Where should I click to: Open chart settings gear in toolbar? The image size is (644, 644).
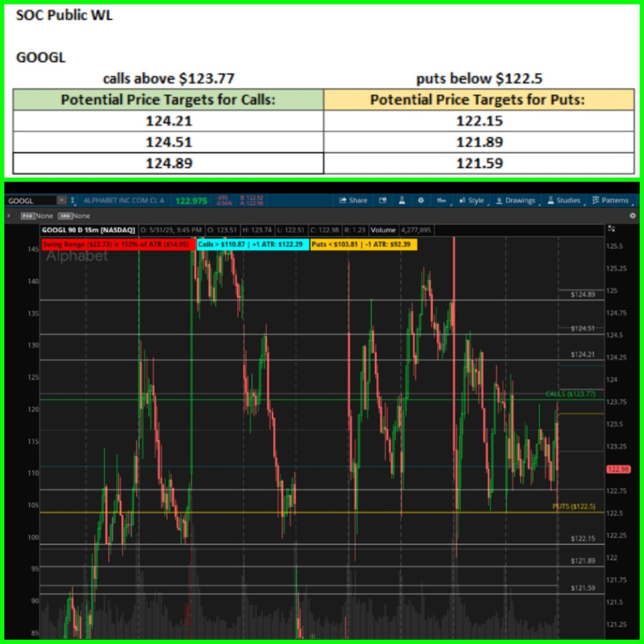click(421, 200)
